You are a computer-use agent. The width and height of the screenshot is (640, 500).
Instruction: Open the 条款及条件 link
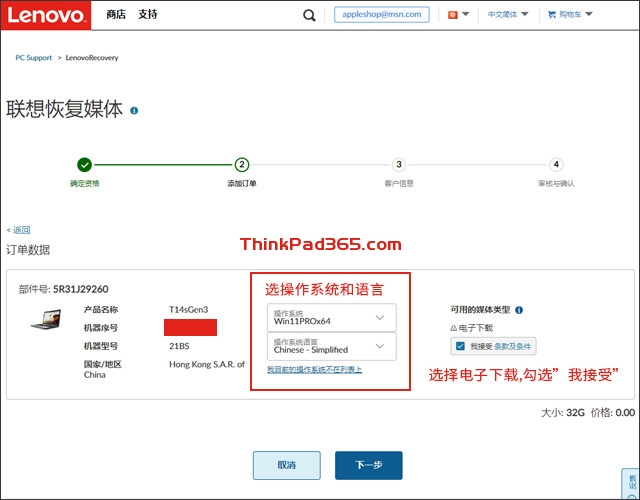click(512, 347)
